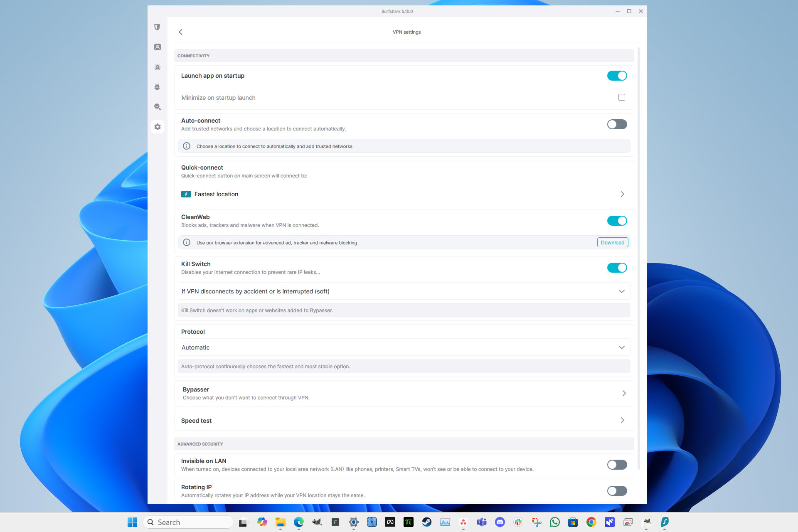Download the browser extension for CleanWeb
This screenshot has height=532, width=798.
[x=611, y=242]
